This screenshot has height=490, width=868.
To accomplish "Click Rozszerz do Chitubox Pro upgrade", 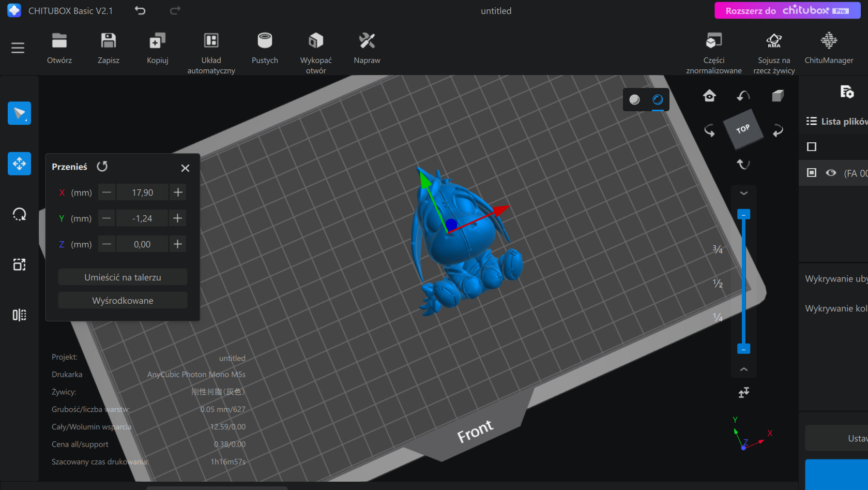I will (x=787, y=10).
